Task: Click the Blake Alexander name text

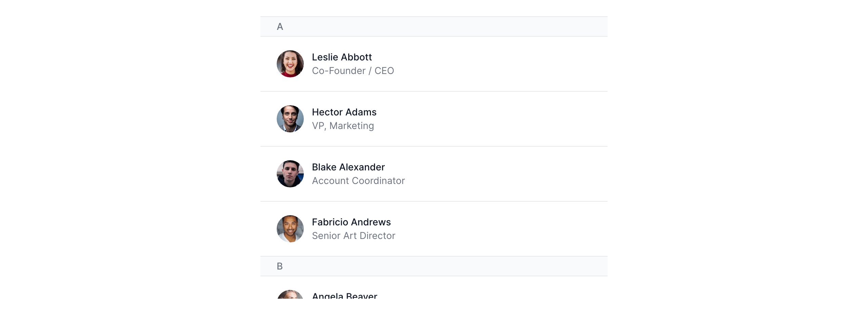Action: [x=348, y=167]
